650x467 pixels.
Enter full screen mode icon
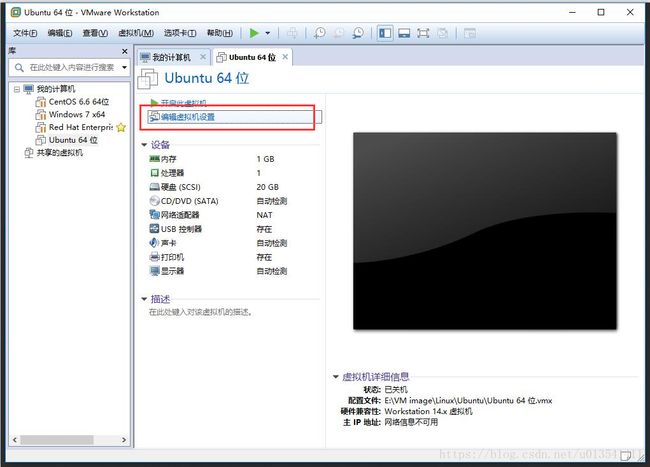point(423,33)
